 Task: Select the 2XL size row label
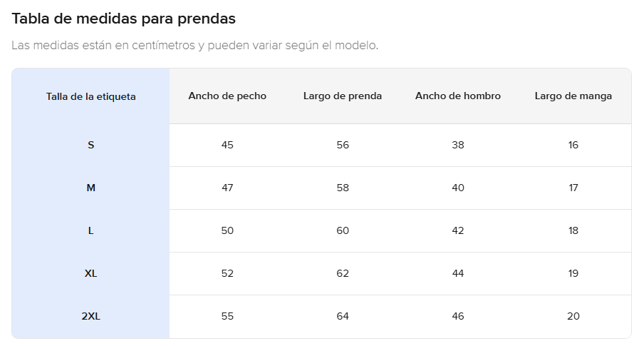pyautogui.click(x=90, y=316)
